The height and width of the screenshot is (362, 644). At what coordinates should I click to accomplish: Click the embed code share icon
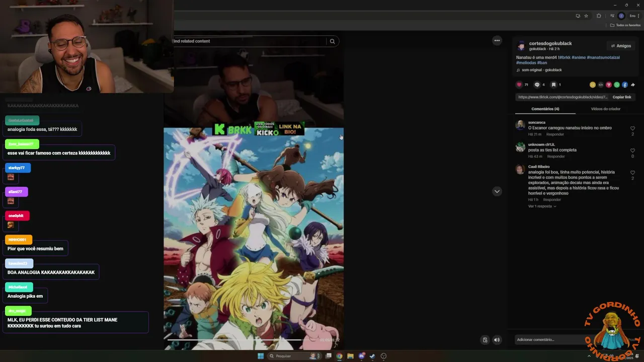[x=601, y=85]
